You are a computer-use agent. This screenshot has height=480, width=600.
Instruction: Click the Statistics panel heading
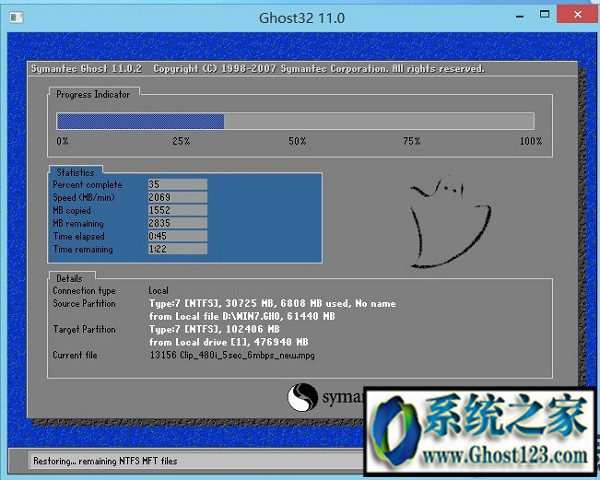pyautogui.click(x=75, y=173)
